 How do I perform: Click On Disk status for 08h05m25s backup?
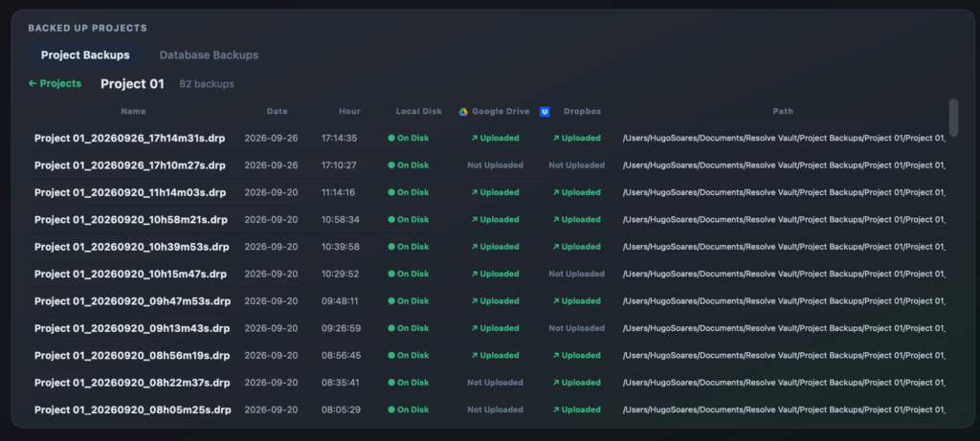[409, 409]
